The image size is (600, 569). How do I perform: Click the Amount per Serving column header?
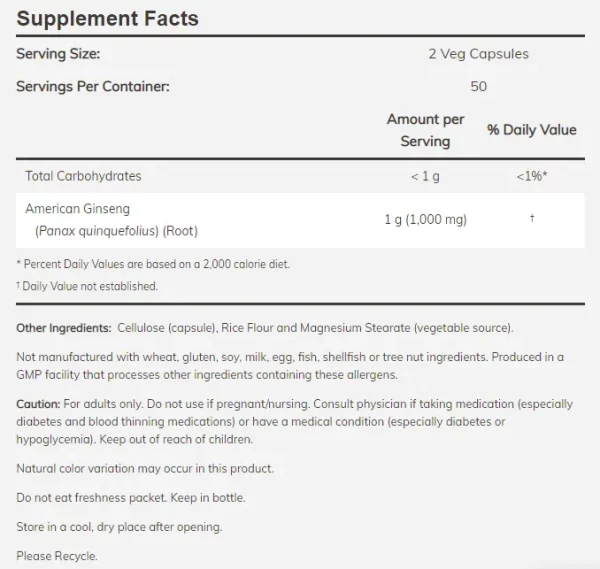point(425,130)
